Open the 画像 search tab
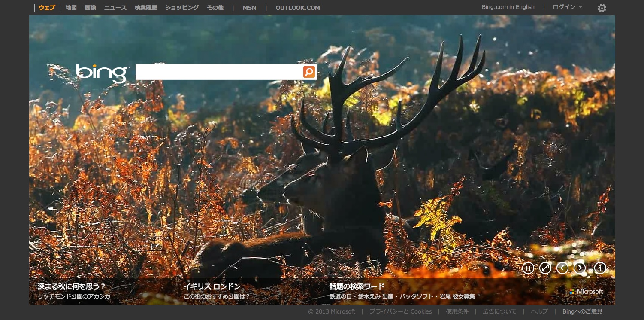The height and width of the screenshot is (320, 644). tap(91, 8)
